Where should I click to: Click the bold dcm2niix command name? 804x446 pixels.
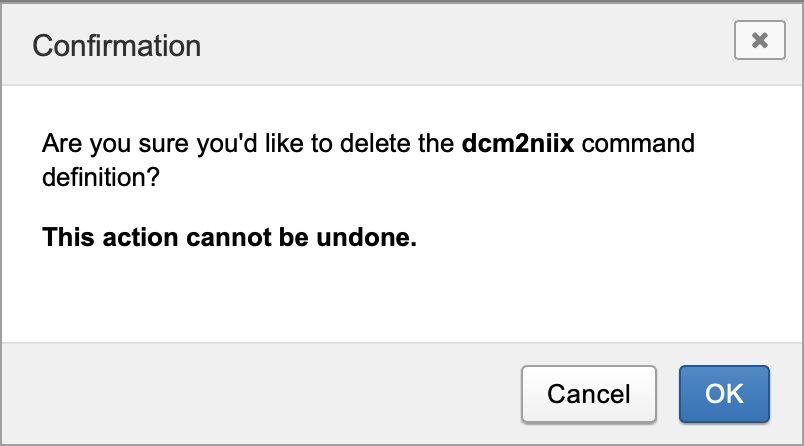517,143
